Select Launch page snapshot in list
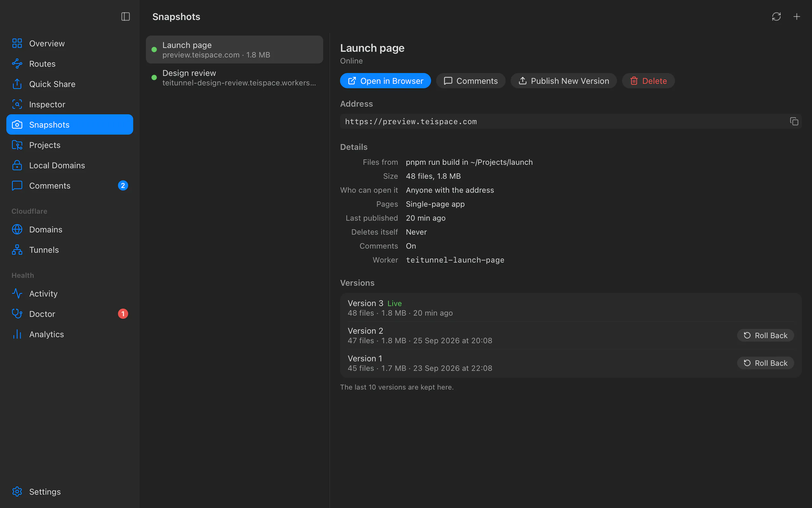Image resolution: width=812 pixels, height=508 pixels. tap(234, 50)
